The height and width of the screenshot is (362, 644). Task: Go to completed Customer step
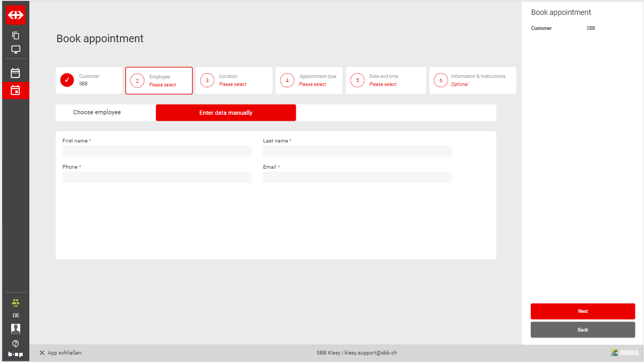coord(89,81)
